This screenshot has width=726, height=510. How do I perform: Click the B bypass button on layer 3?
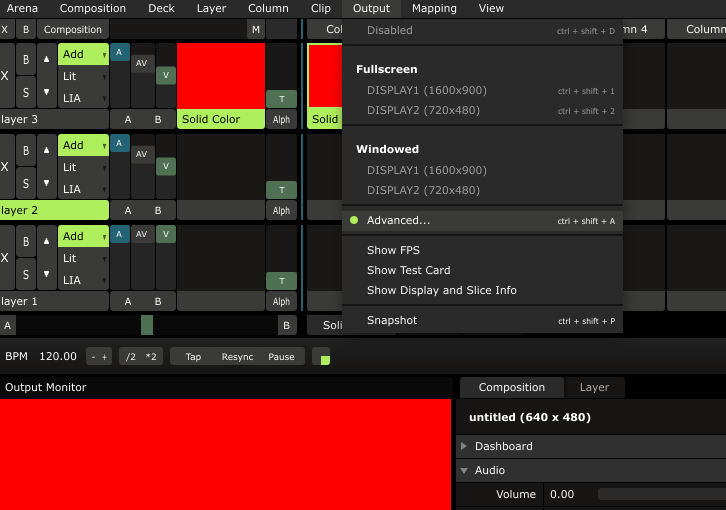coord(26,60)
